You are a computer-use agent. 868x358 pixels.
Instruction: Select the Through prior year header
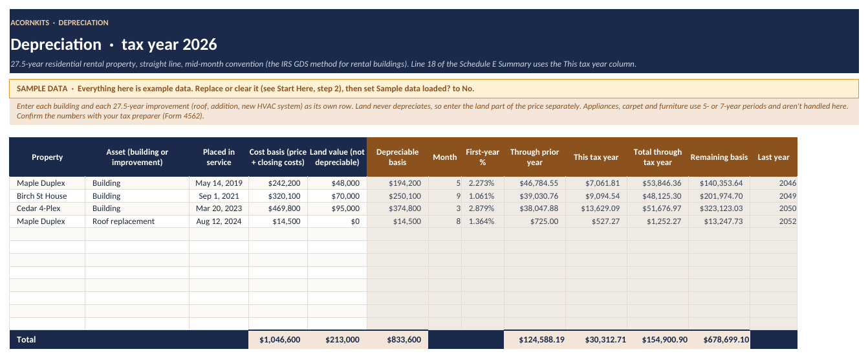(x=534, y=157)
